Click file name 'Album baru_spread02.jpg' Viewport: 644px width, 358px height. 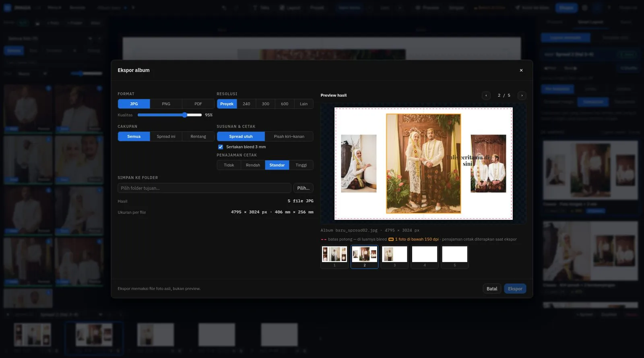[349, 230]
